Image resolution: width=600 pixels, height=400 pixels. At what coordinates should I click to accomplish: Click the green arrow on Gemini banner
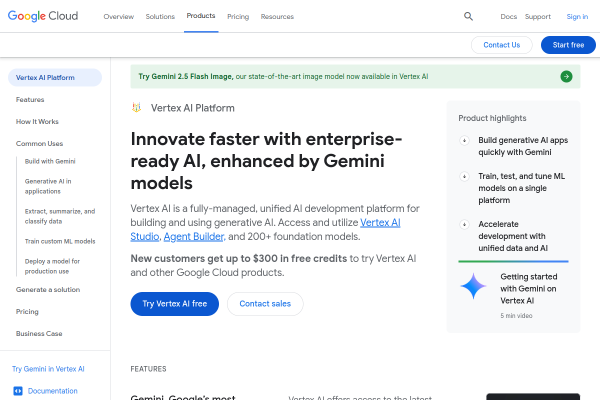[x=566, y=76]
